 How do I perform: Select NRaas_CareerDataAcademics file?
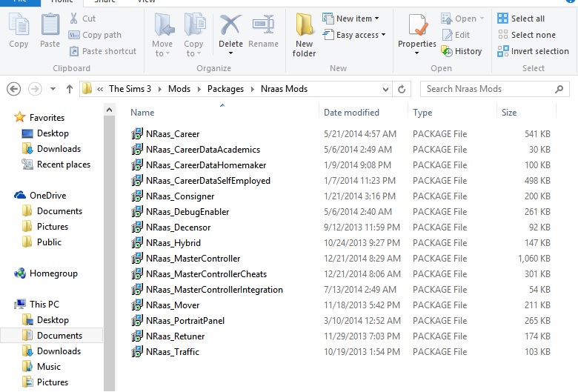(203, 150)
